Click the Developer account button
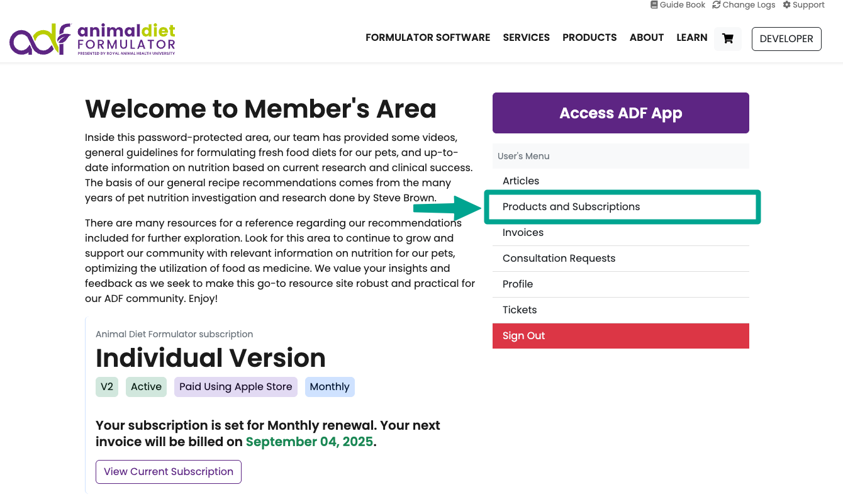The width and height of the screenshot is (843, 504). point(786,38)
